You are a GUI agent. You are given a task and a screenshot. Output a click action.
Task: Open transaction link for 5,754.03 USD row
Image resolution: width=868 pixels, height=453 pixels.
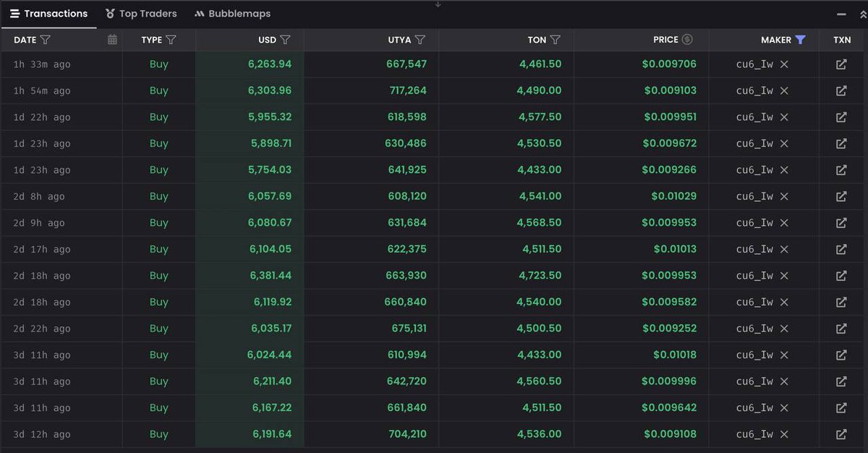(x=841, y=170)
